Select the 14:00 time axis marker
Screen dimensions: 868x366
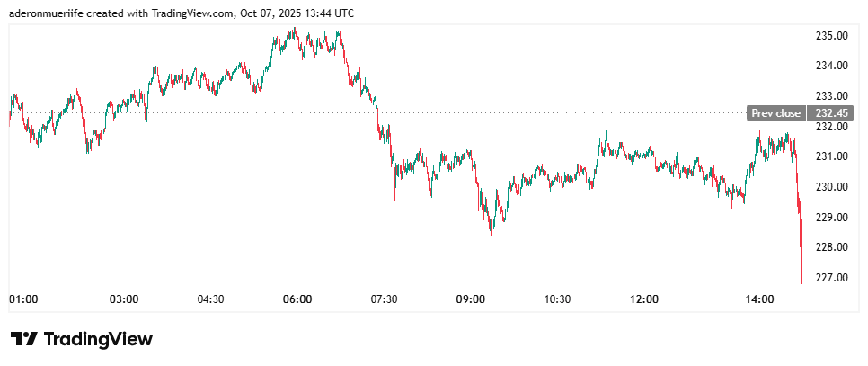coord(760,299)
